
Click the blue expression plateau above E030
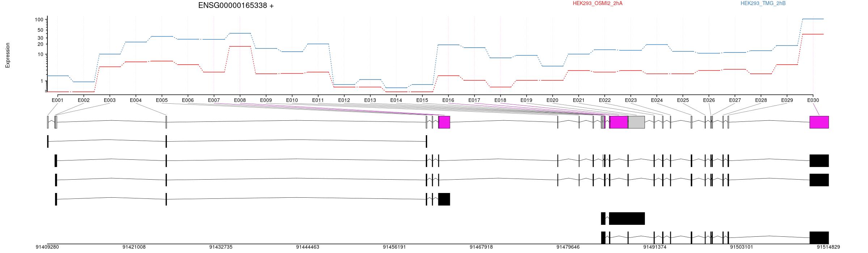[813, 19]
